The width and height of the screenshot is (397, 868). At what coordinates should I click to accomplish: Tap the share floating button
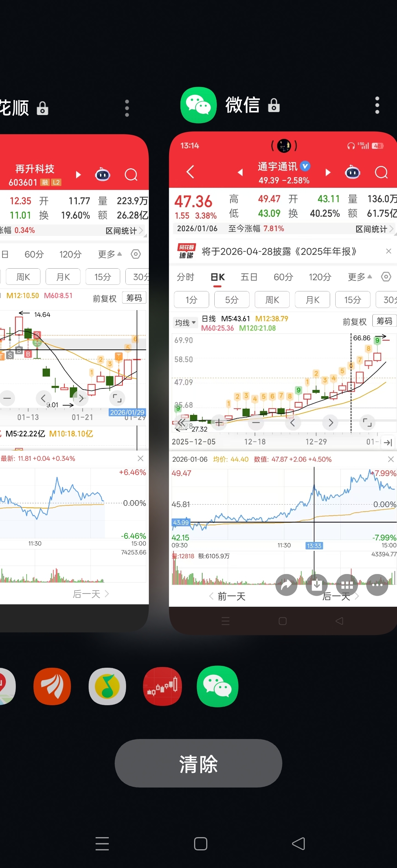click(x=286, y=585)
